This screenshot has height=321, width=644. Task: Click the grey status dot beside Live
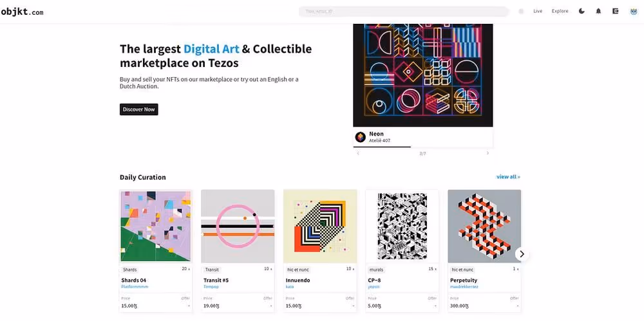pyautogui.click(x=521, y=12)
